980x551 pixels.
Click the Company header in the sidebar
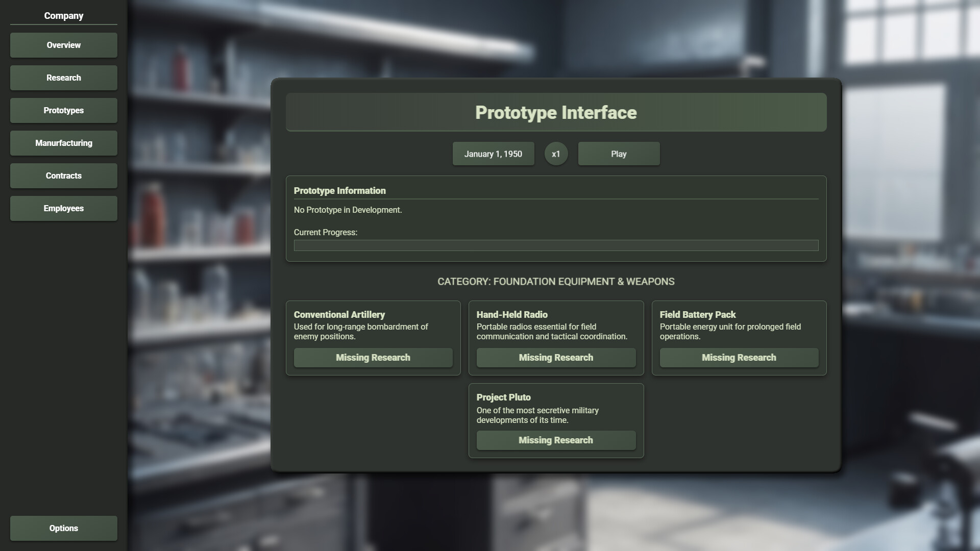click(63, 16)
